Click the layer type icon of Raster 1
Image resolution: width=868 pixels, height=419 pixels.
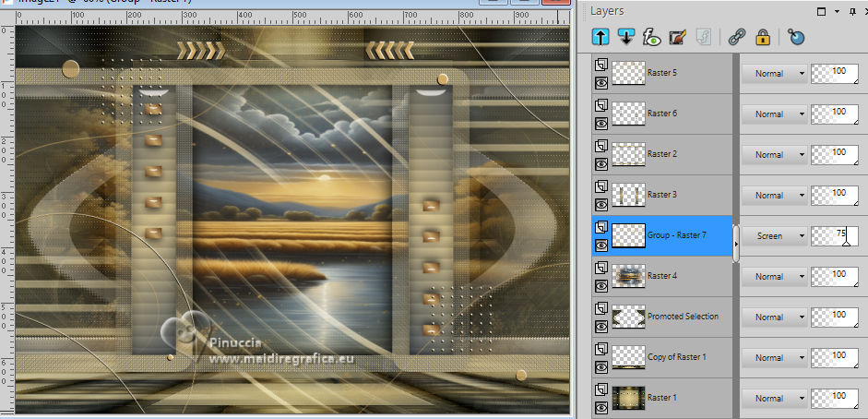[601, 390]
